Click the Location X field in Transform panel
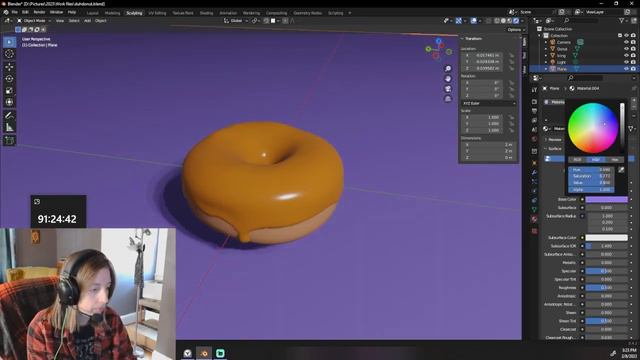Image resolution: width=640 pixels, height=360 pixels. [483, 55]
